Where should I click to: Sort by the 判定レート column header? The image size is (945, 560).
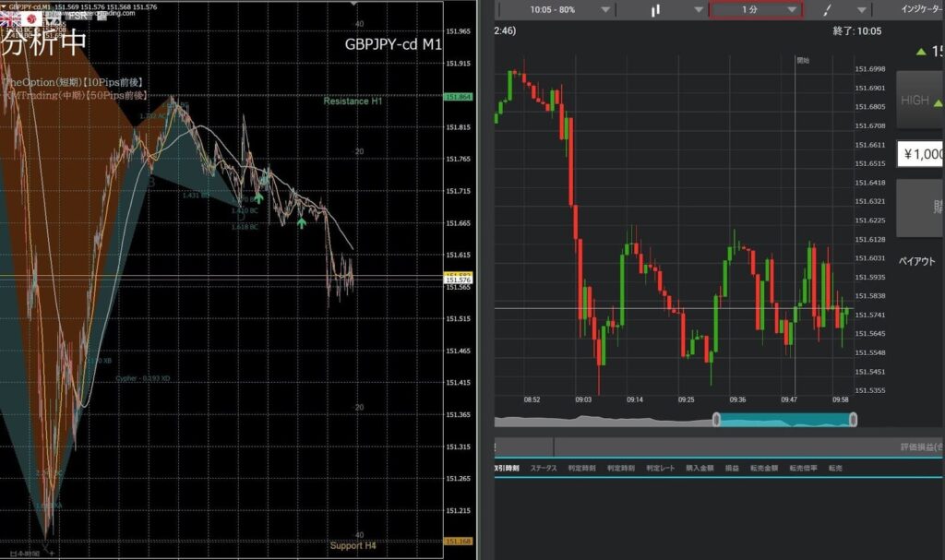click(661, 469)
